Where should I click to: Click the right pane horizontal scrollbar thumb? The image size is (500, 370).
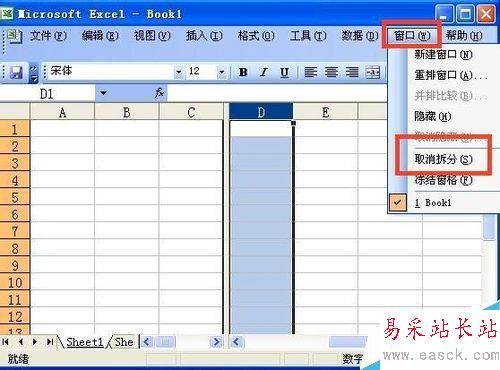coord(347,342)
